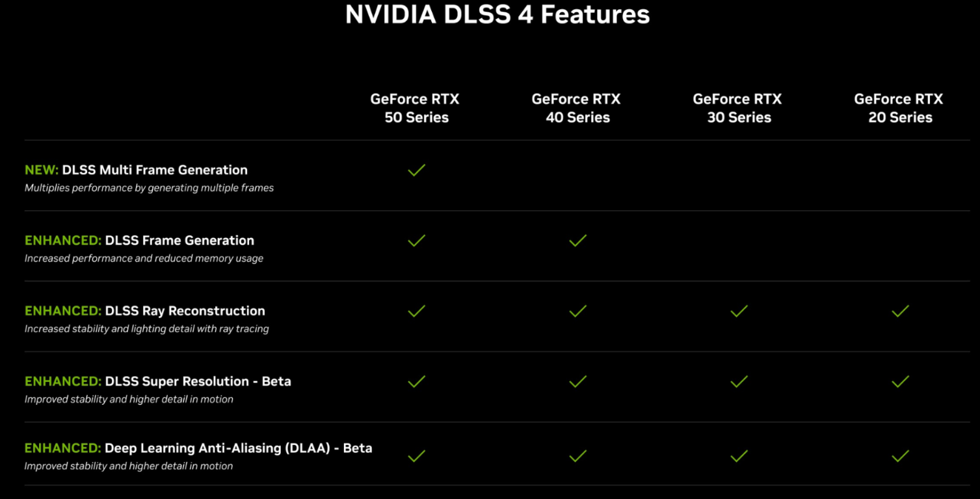Click the Multi Frame Generation checkmark for RTX 50 Series
980x499 pixels.
click(416, 170)
